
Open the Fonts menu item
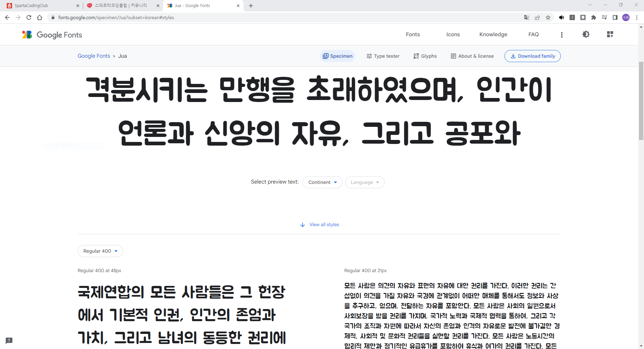(x=413, y=34)
